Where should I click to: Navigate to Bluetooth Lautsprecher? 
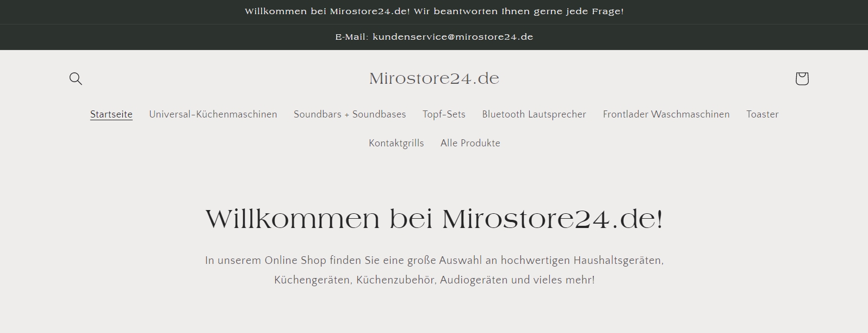pos(534,114)
